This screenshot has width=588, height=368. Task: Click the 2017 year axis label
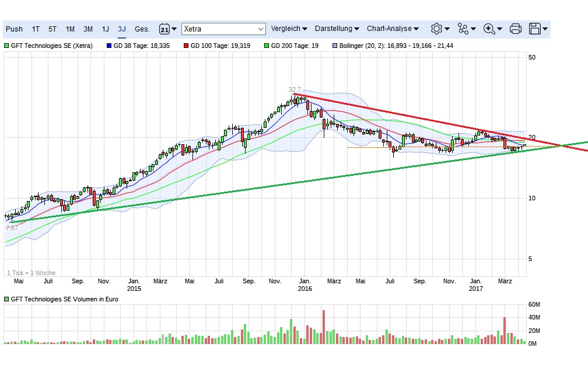476,289
